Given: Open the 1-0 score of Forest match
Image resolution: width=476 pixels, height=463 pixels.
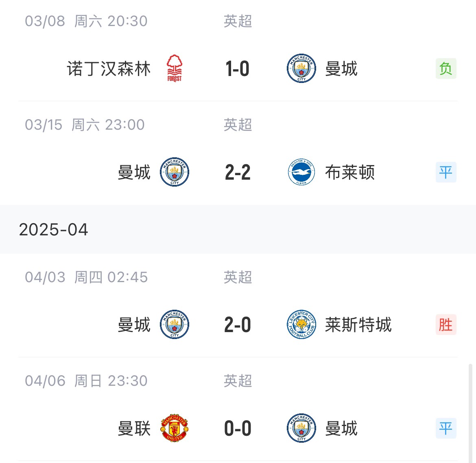Looking at the screenshot, I should point(238,69).
